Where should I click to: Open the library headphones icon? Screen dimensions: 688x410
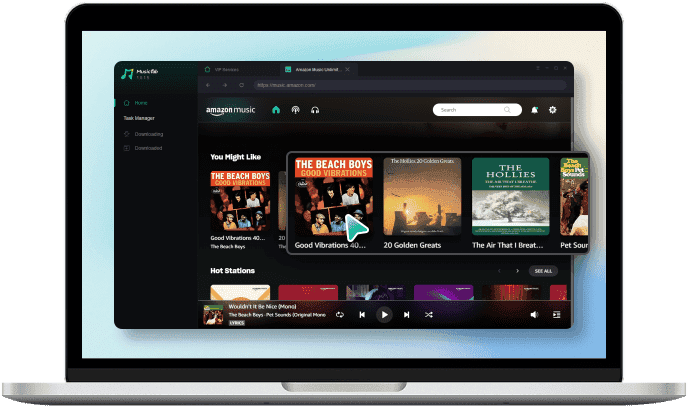coord(315,110)
